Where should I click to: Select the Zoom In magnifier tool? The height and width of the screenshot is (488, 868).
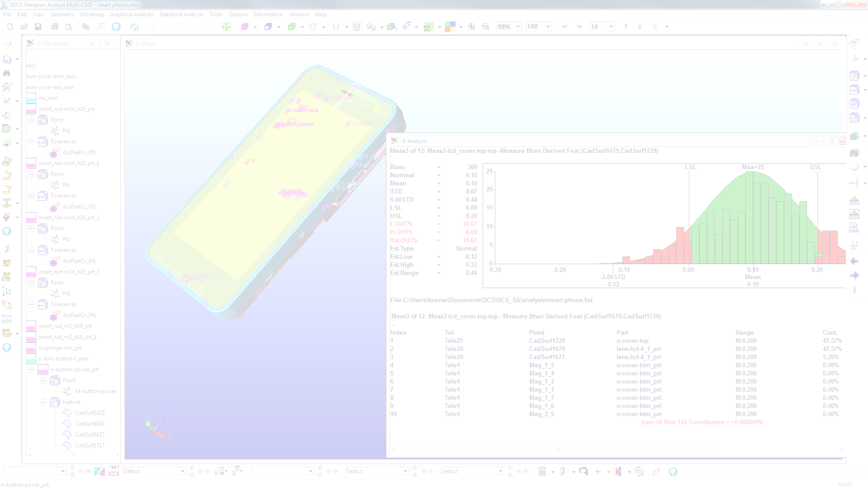pyautogui.click(x=471, y=26)
